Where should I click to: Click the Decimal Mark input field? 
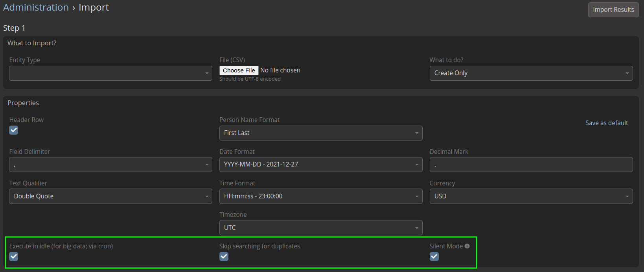point(531,165)
